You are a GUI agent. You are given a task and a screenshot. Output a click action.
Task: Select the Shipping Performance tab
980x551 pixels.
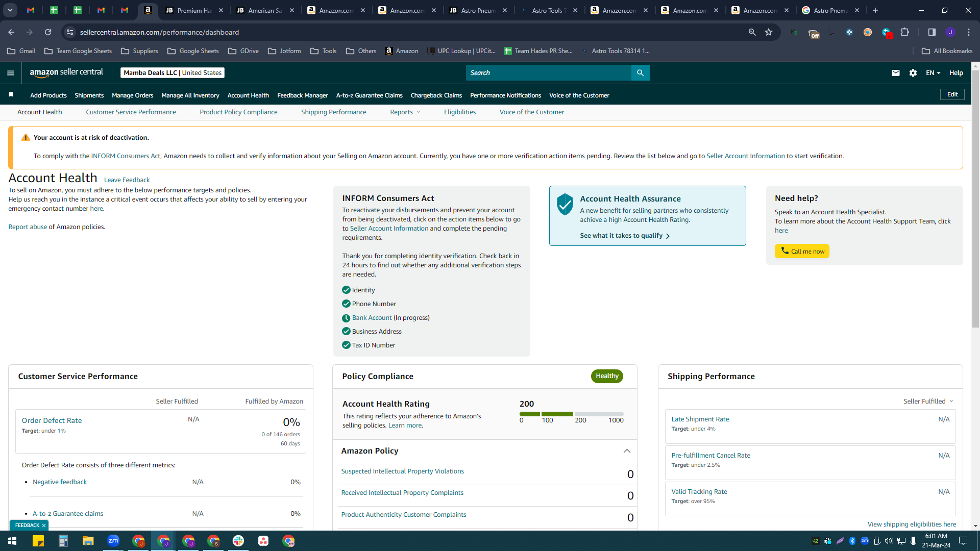coord(333,112)
